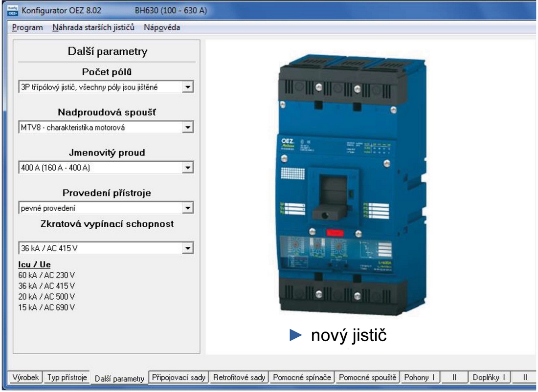Open the Doplňky I tab
The height and width of the screenshot is (392, 538).
[x=489, y=377]
